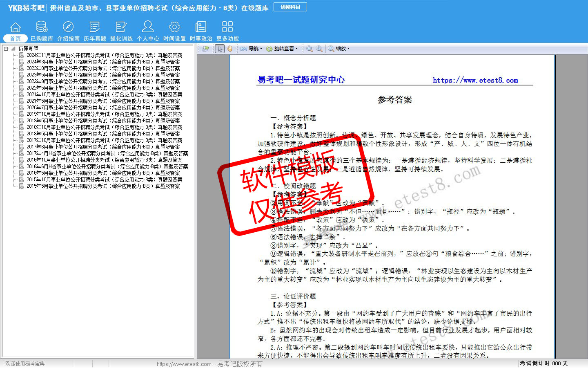The height and width of the screenshot is (368, 588).
Task: Select 2024年11月 exam in tree list
Action: [104, 55]
